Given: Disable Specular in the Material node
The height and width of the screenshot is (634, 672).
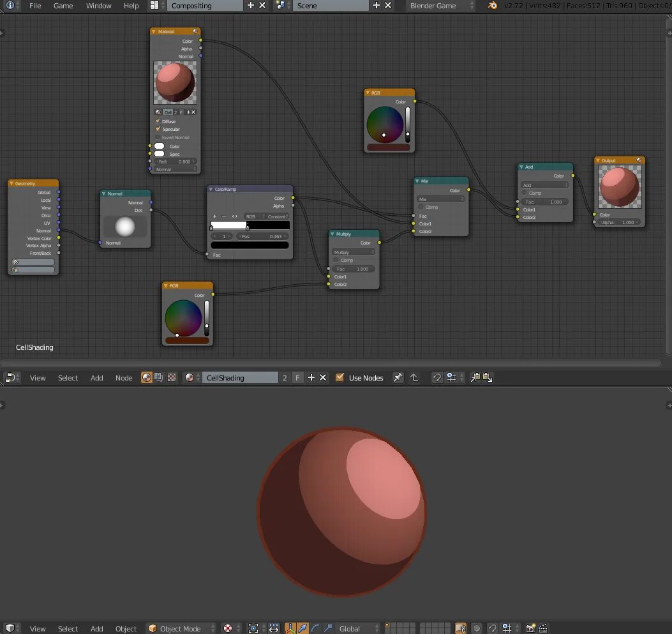Looking at the screenshot, I should coord(157,129).
